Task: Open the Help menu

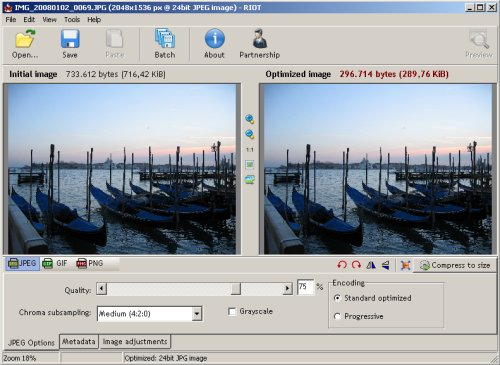Action: pyautogui.click(x=94, y=20)
